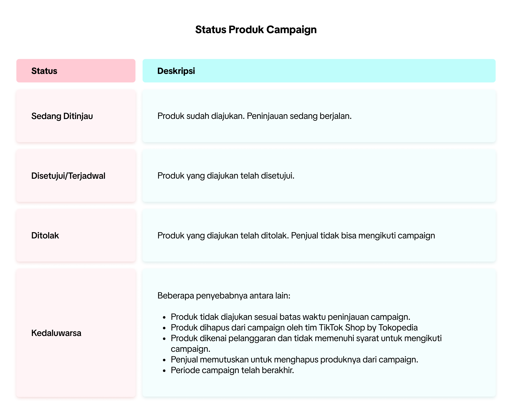Click the bullet about "batas waktu peninjauan campaign"
512x420 pixels.
pyautogui.click(x=290, y=317)
